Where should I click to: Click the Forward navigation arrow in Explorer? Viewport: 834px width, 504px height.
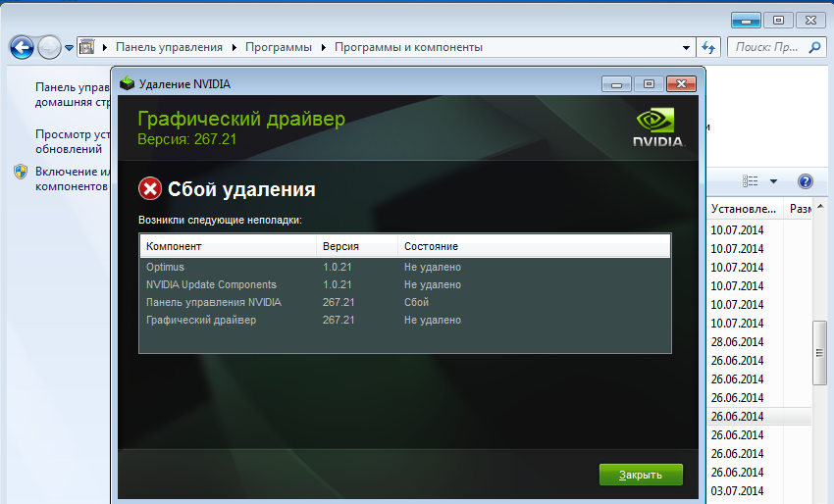pos(49,48)
